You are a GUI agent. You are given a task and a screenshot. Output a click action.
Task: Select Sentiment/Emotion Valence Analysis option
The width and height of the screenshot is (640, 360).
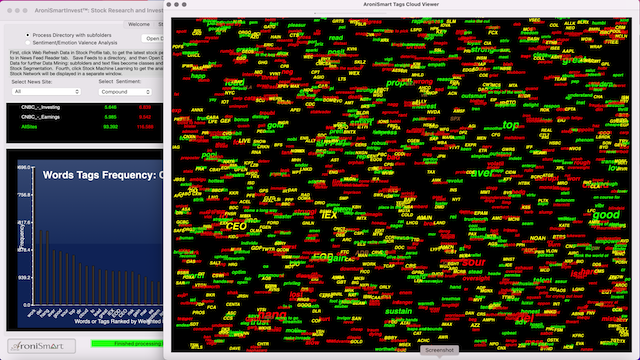pos(28,42)
